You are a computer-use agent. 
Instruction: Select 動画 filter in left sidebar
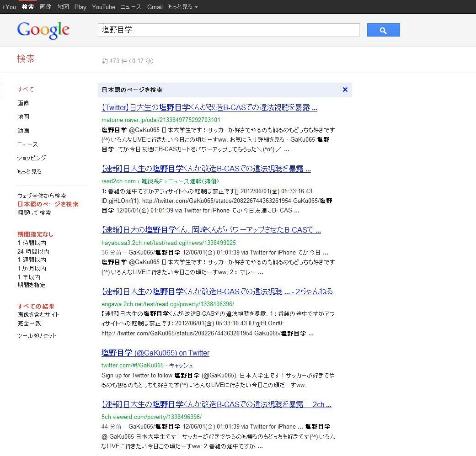pyautogui.click(x=23, y=131)
